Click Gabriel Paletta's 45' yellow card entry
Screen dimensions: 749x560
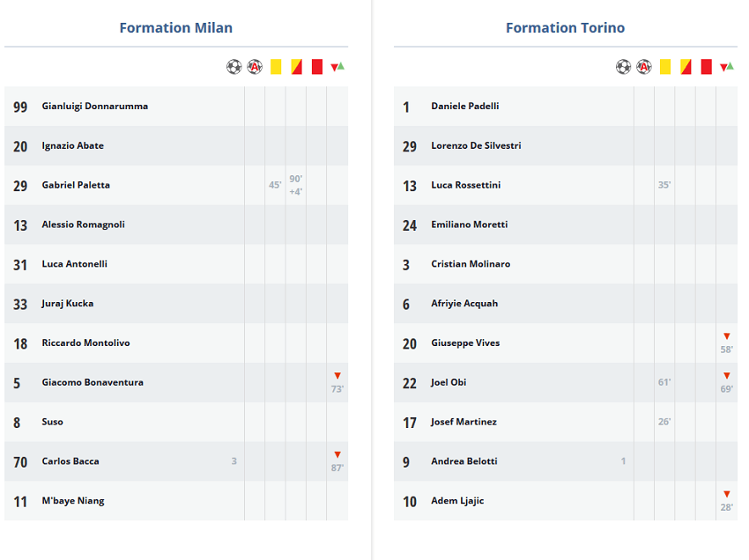(x=275, y=185)
